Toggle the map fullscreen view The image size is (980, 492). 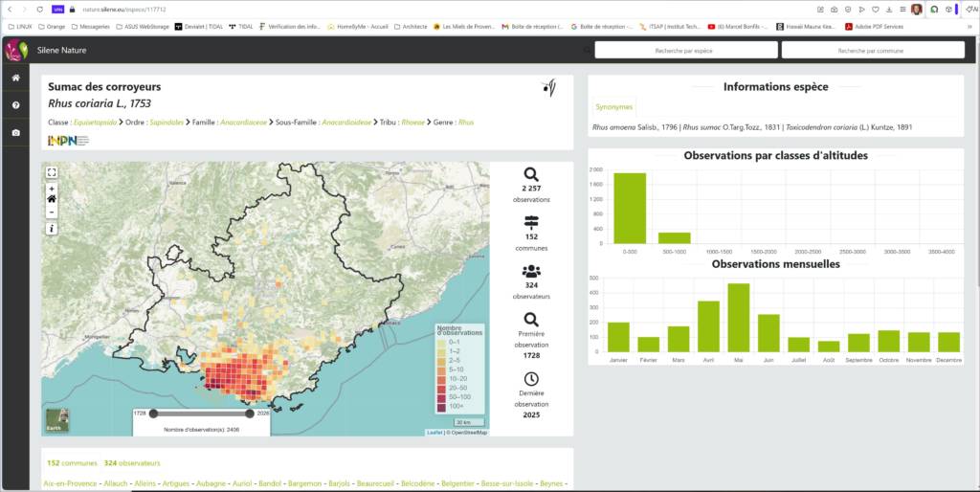tap(52, 172)
